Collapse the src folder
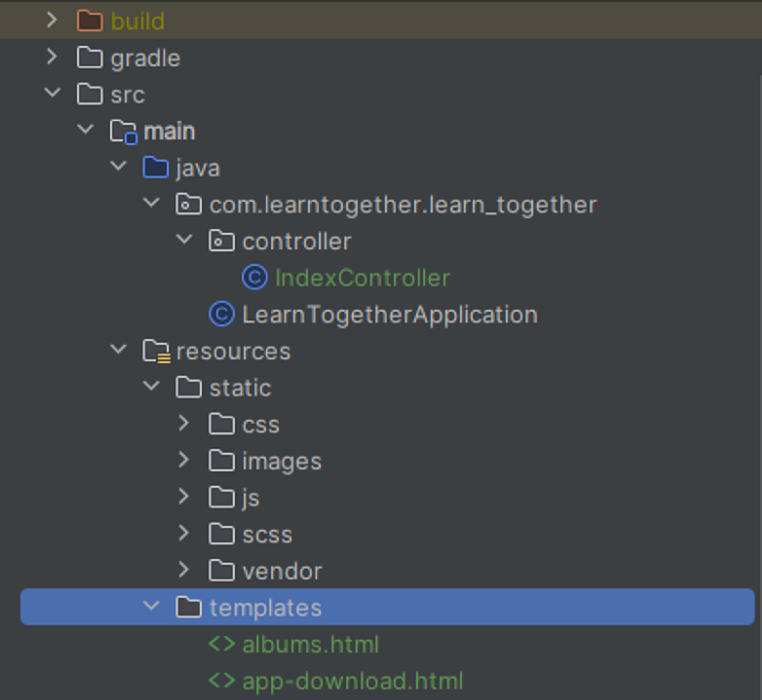This screenshot has width=762, height=700. 52,93
